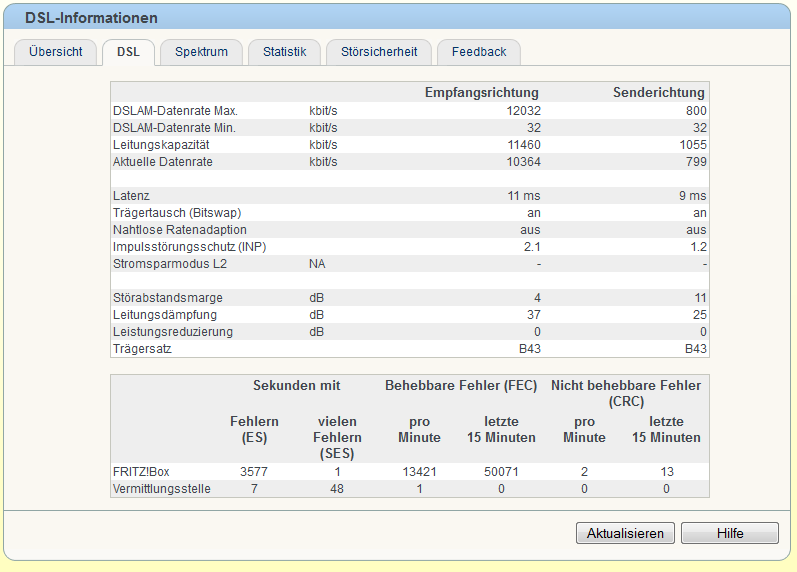Image resolution: width=797 pixels, height=572 pixels.
Task: Open the Feedback tab
Action: coord(479,52)
